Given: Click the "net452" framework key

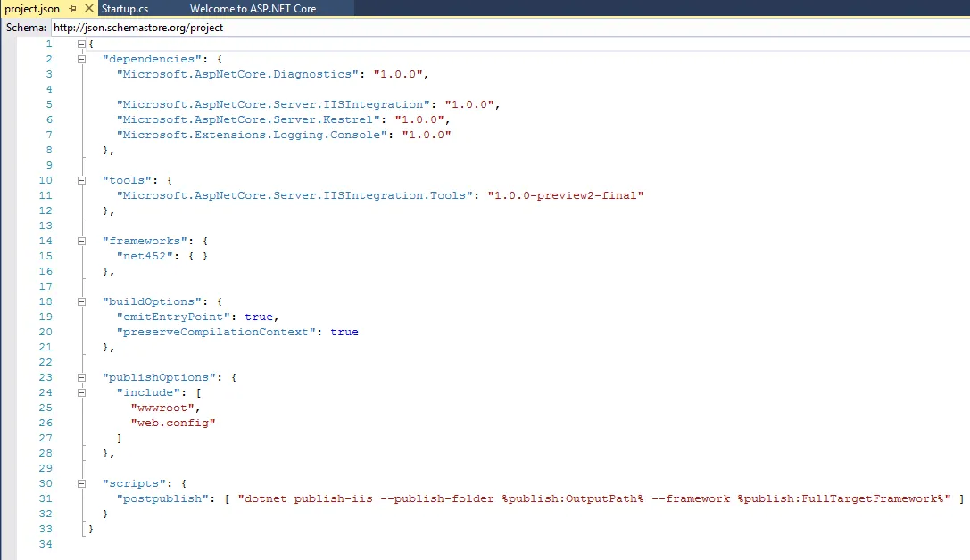Looking at the screenshot, I should 145,256.
